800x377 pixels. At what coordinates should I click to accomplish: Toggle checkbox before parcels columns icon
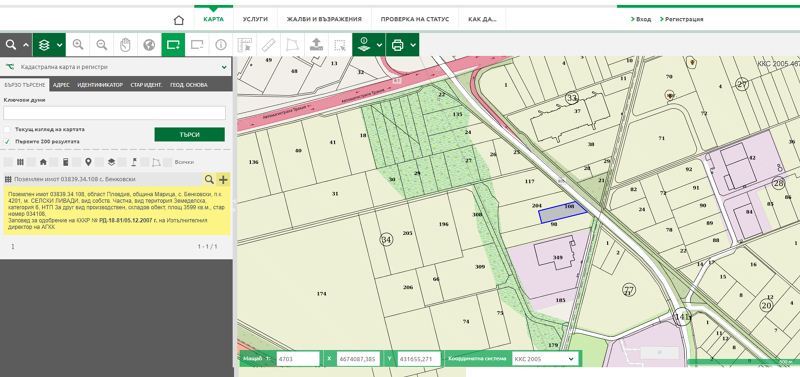pyautogui.click(x=8, y=162)
